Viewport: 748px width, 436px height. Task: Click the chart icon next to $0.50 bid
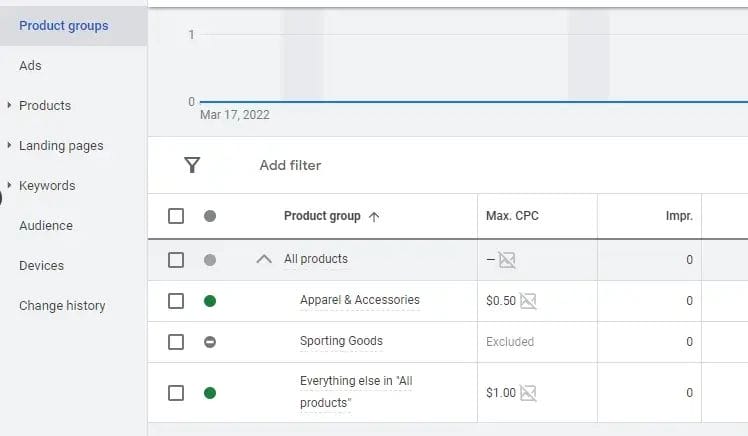[x=528, y=301]
